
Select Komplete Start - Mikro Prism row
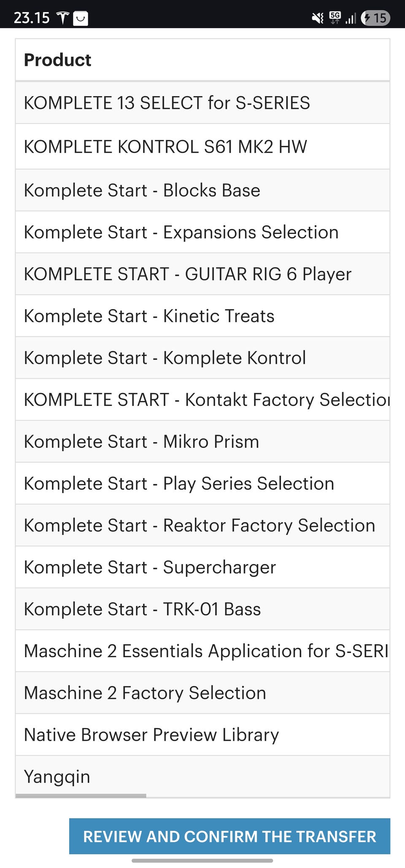141,441
